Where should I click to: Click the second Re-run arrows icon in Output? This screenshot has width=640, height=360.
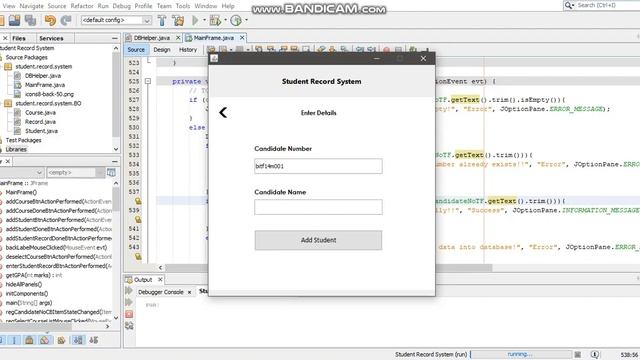129,302
